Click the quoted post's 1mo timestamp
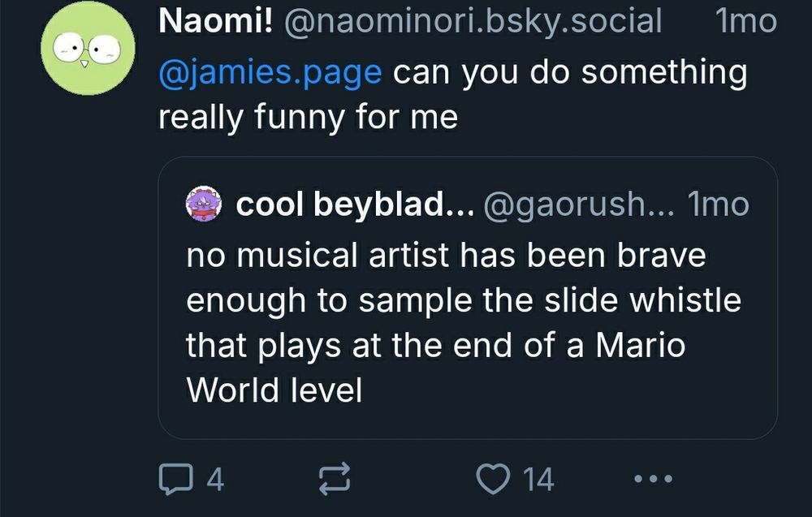Viewport: 812px width, 517px height. click(718, 206)
